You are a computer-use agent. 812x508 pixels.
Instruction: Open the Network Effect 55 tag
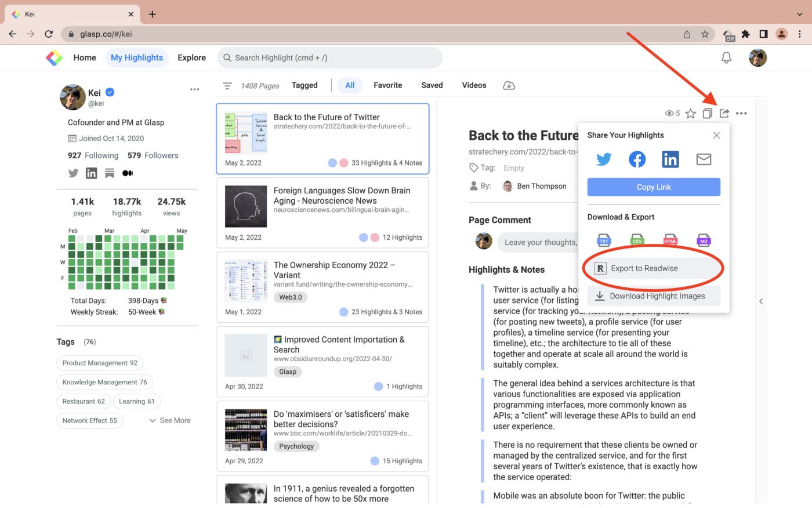(89, 420)
